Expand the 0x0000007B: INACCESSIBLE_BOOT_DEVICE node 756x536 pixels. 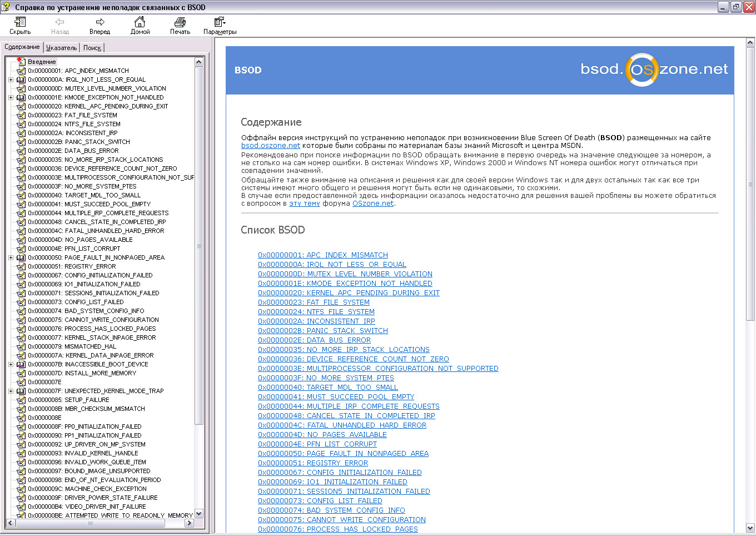click(11, 364)
